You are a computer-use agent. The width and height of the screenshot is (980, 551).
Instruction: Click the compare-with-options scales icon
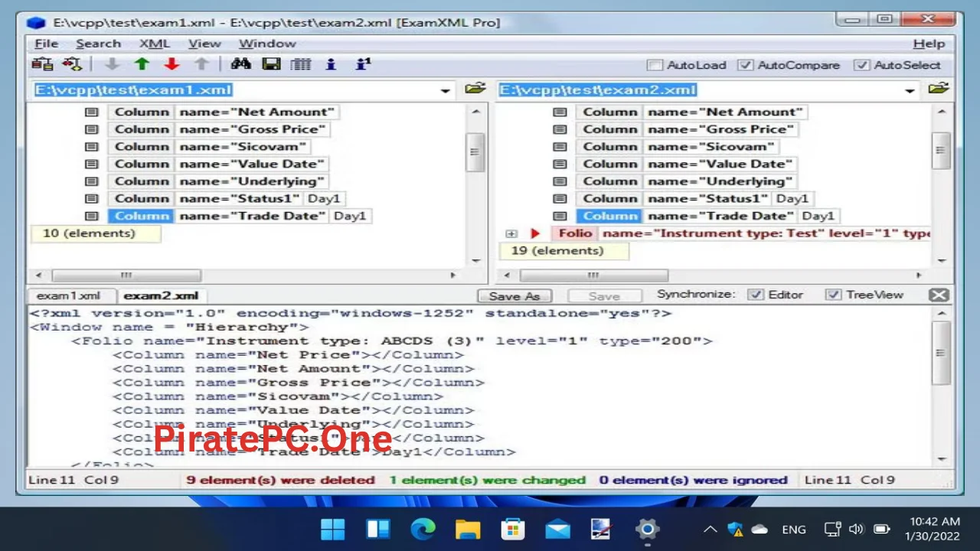pos(72,64)
